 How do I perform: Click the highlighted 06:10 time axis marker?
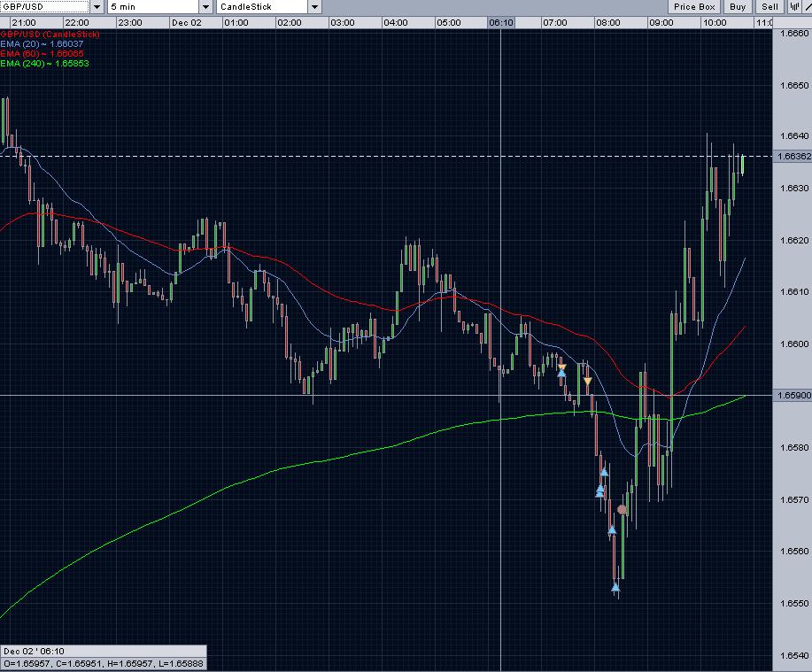coord(501,21)
